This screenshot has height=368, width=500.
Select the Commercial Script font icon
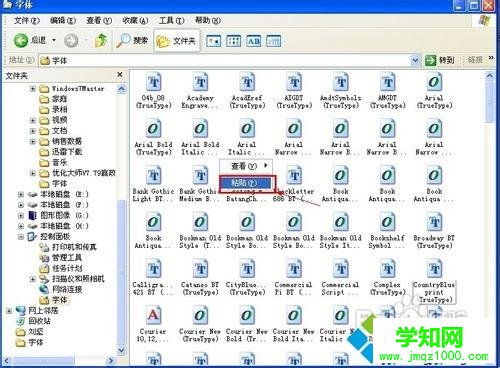(x=341, y=269)
